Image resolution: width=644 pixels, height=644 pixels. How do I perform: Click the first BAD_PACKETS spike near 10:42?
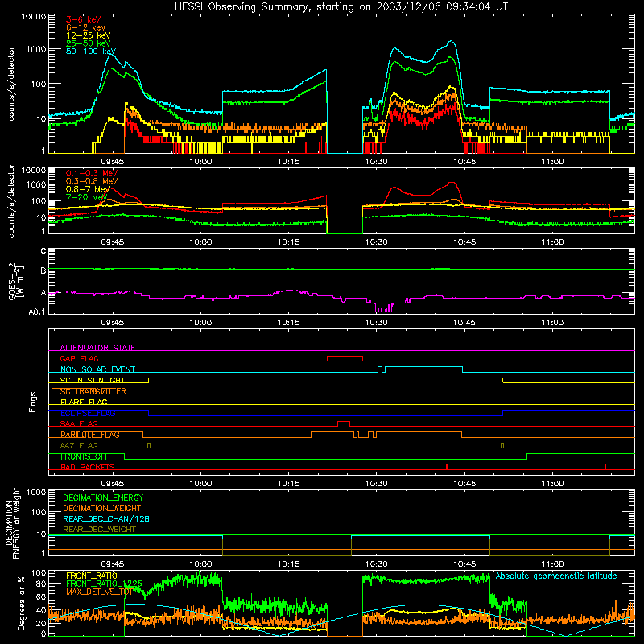(447, 467)
